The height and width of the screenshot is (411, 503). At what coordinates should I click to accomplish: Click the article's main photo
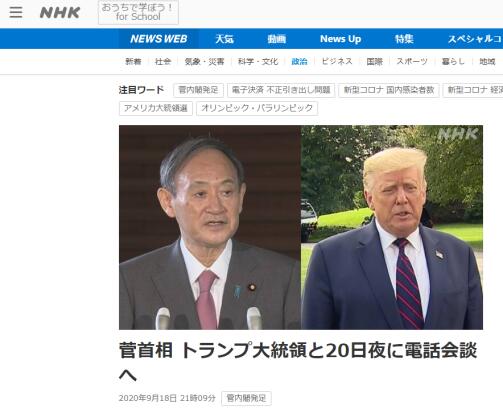(x=301, y=227)
